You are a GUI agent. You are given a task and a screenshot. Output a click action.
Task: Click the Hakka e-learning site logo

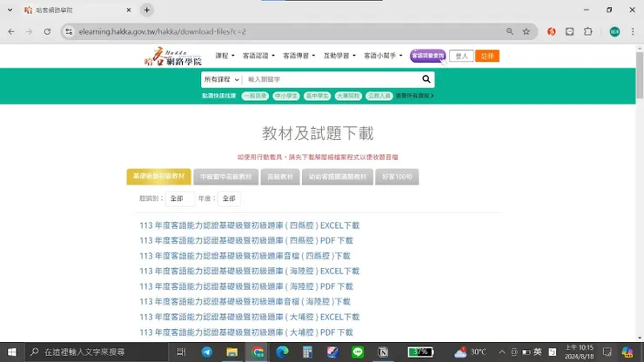pyautogui.click(x=173, y=57)
